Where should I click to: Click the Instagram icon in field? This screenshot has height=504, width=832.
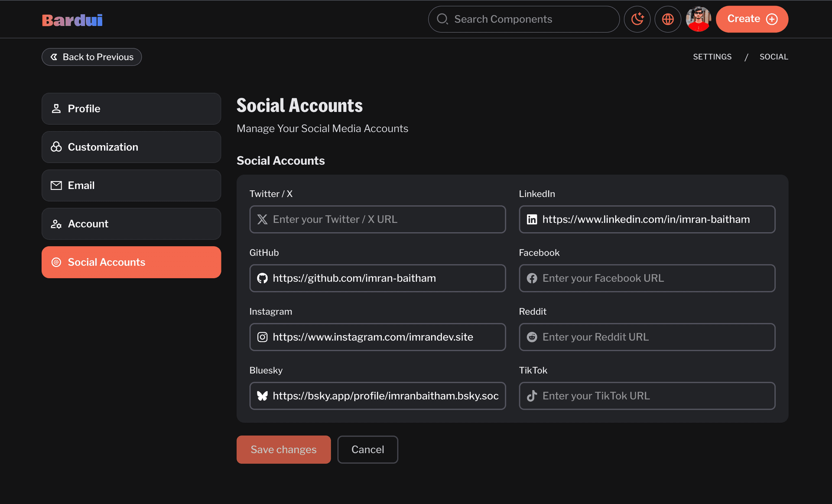[262, 337]
